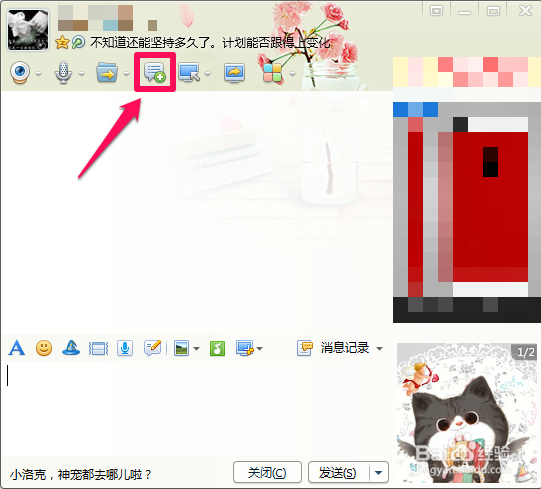Send a window shake with the vibrate icon
Viewport: 541px width, 489px height.
click(98, 349)
